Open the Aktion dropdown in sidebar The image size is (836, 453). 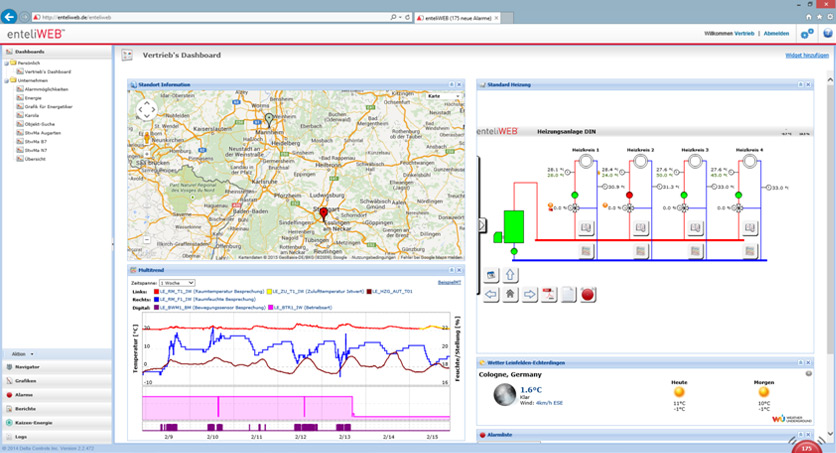point(22,354)
